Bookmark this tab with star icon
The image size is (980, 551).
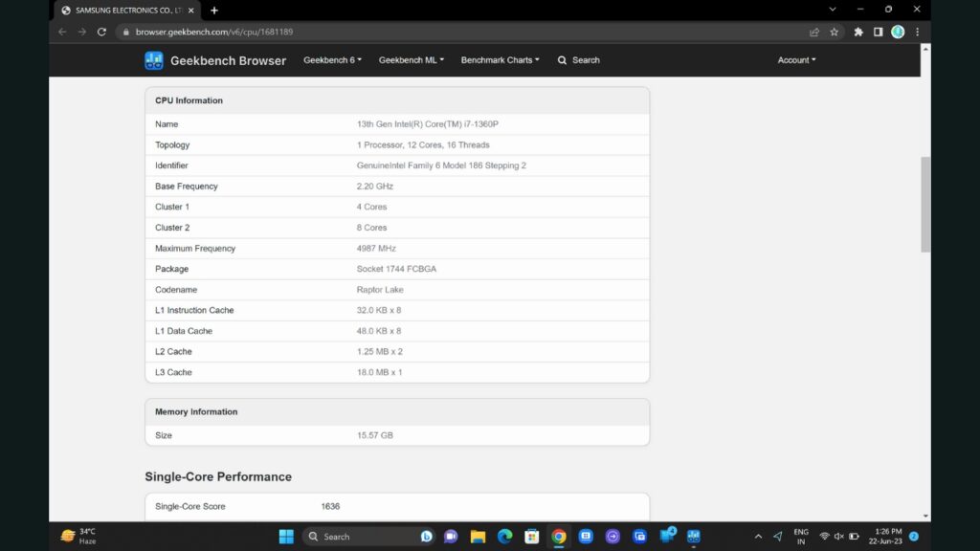834,32
